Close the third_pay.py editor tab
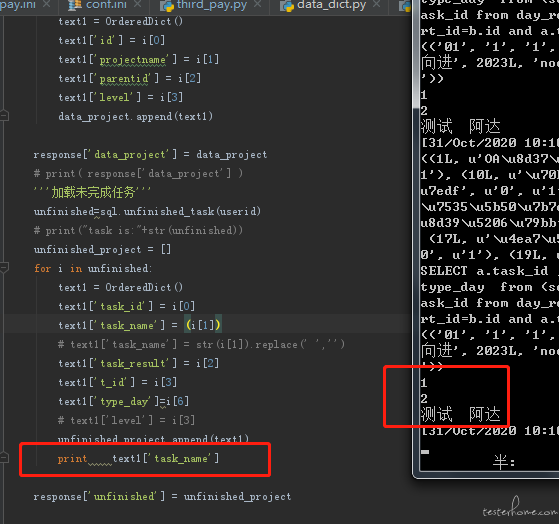 (258, 4)
